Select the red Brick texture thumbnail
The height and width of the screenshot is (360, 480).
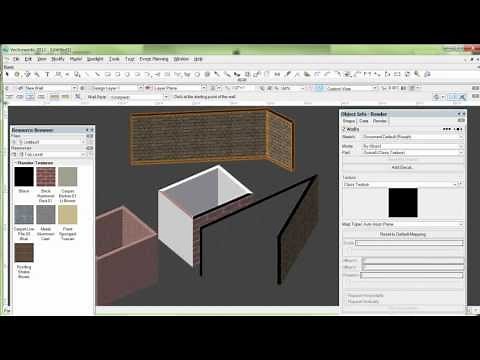click(x=46, y=177)
